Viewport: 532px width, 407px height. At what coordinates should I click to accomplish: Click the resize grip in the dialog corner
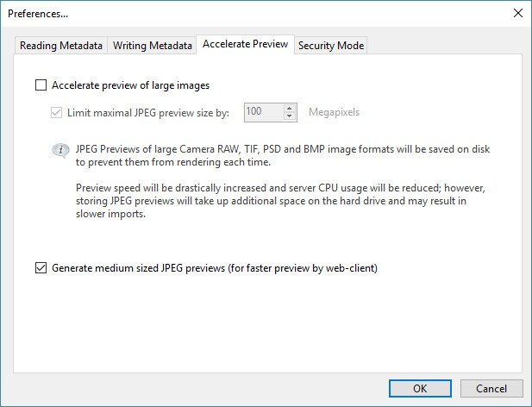(x=526, y=401)
